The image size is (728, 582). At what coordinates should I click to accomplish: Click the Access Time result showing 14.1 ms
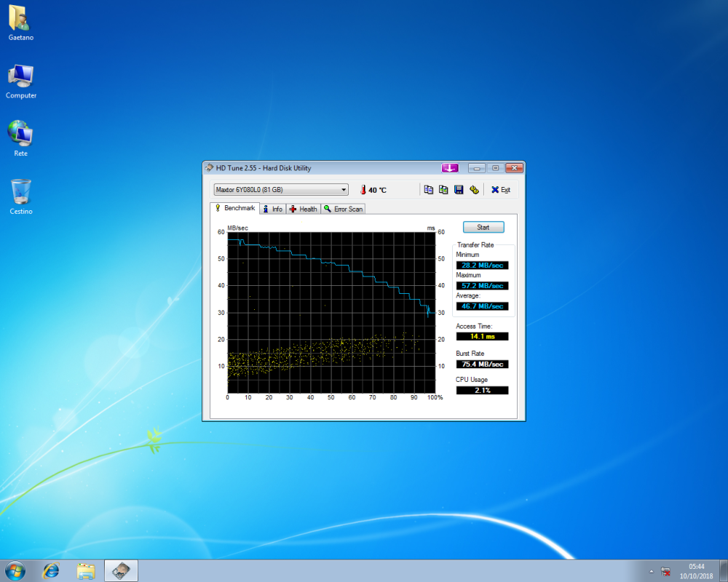tap(483, 336)
